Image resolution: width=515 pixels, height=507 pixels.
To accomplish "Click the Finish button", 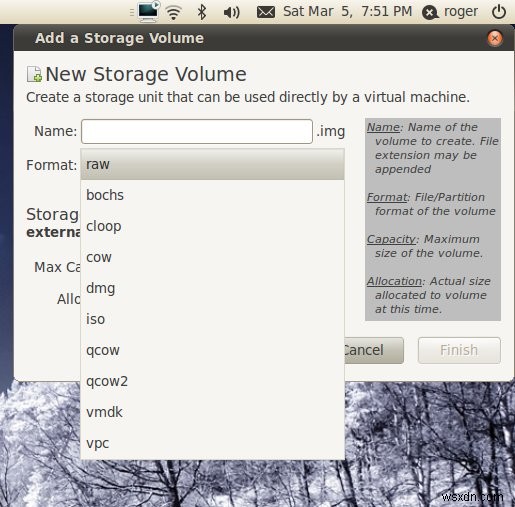I will click(459, 350).
